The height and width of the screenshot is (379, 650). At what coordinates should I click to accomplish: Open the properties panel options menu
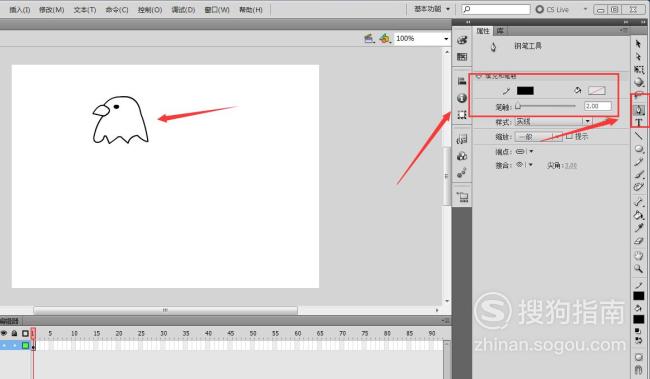(x=623, y=30)
